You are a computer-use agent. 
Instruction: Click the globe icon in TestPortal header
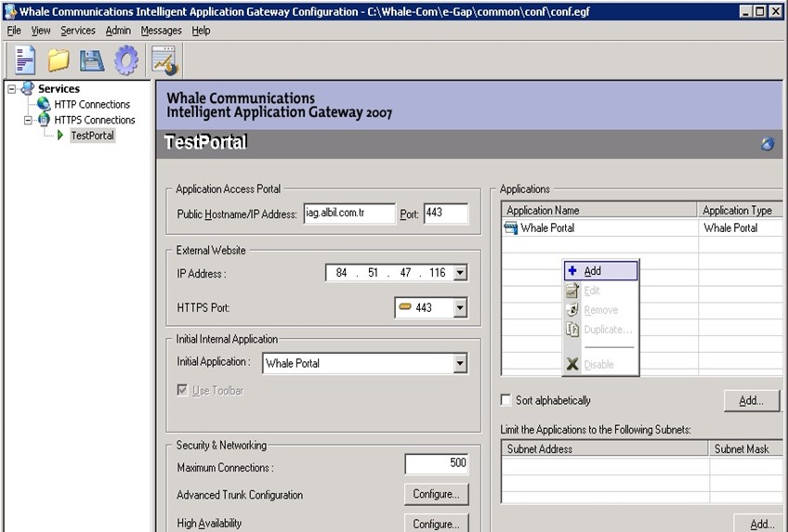(768, 144)
